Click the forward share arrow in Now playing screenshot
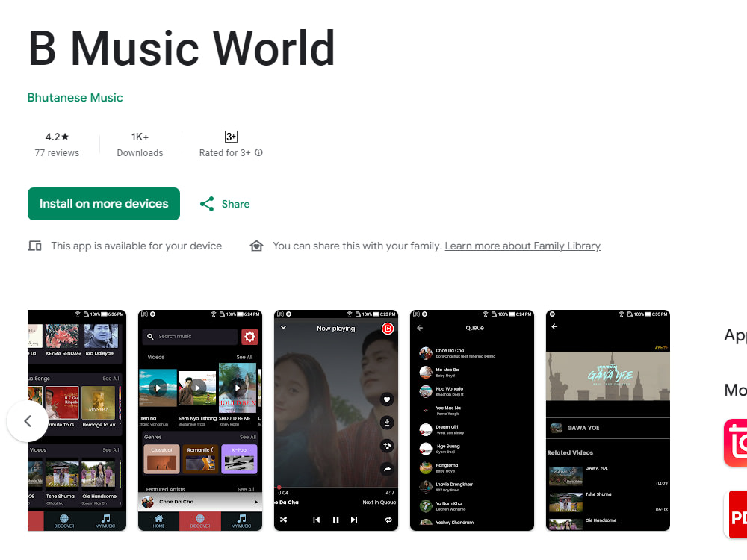 [x=387, y=469]
